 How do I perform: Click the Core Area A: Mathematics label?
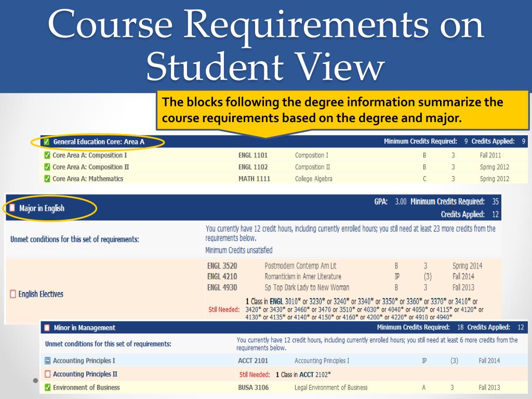click(88, 179)
